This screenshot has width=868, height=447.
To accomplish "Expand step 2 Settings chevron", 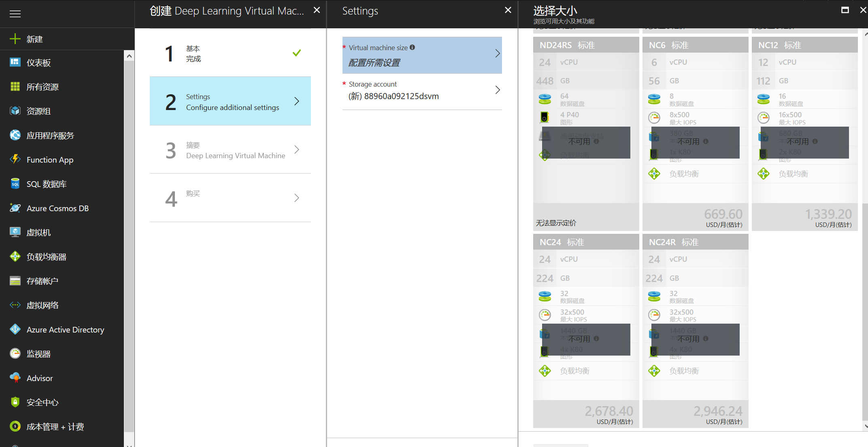I will (297, 101).
